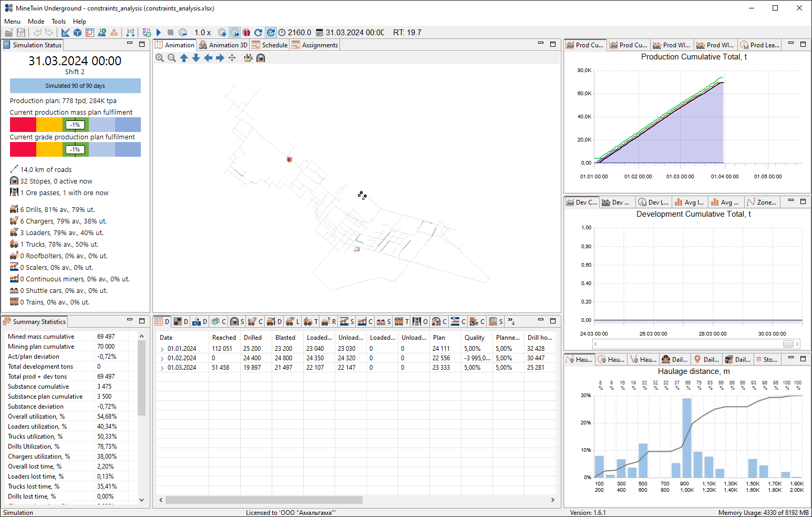
Task: Minimize the Haulage distance chart panel
Action: click(791, 358)
